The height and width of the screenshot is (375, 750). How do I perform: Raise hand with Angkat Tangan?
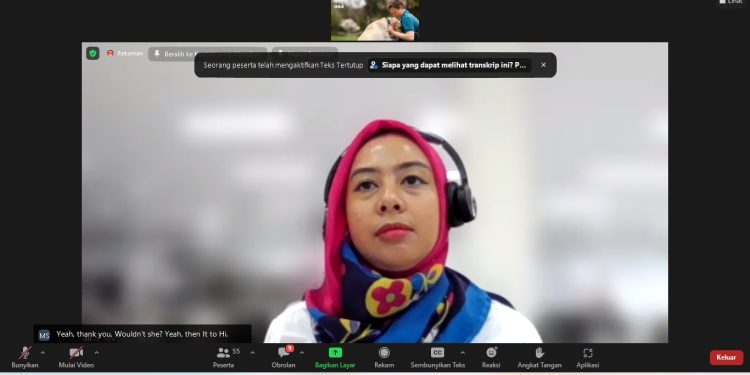pyautogui.click(x=540, y=357)
